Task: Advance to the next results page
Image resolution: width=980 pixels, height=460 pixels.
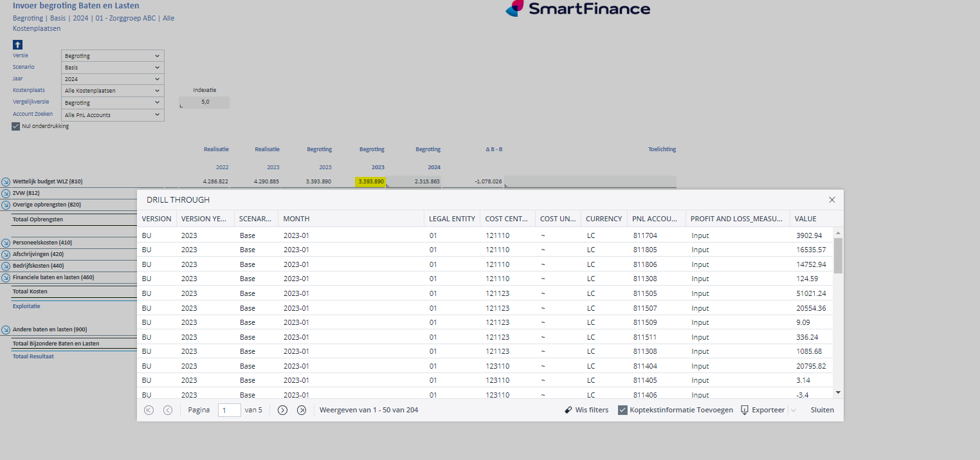Action: (x=282, y=410)
